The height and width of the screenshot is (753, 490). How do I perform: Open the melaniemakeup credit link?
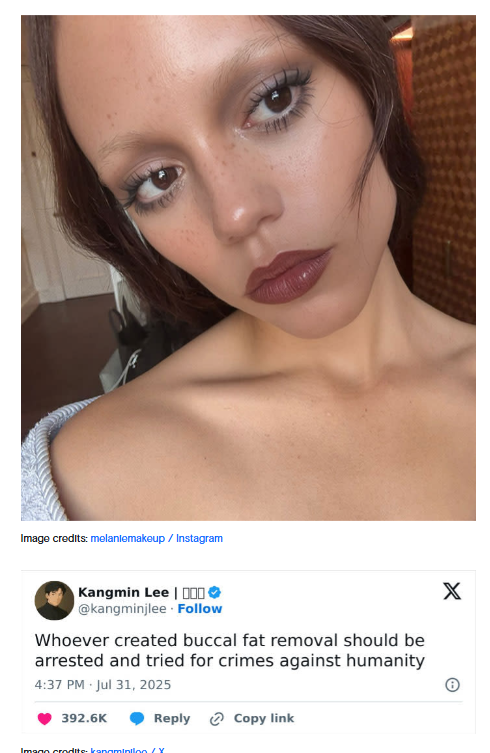[127, 538]
